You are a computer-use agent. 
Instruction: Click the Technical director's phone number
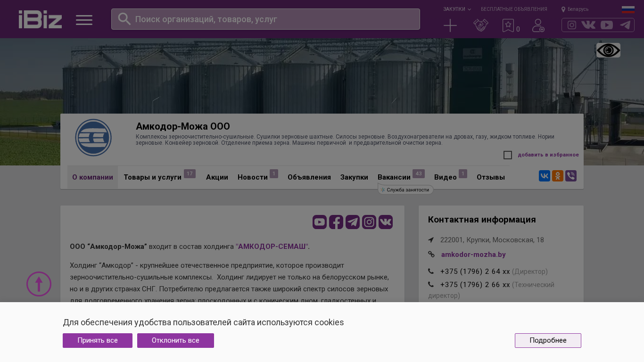click(x=475, y=285)
